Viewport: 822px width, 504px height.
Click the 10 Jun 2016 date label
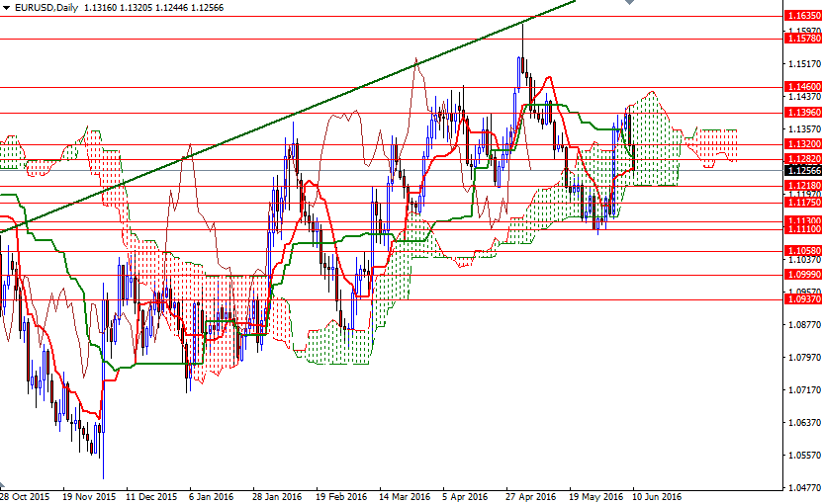tap(656, 496)
